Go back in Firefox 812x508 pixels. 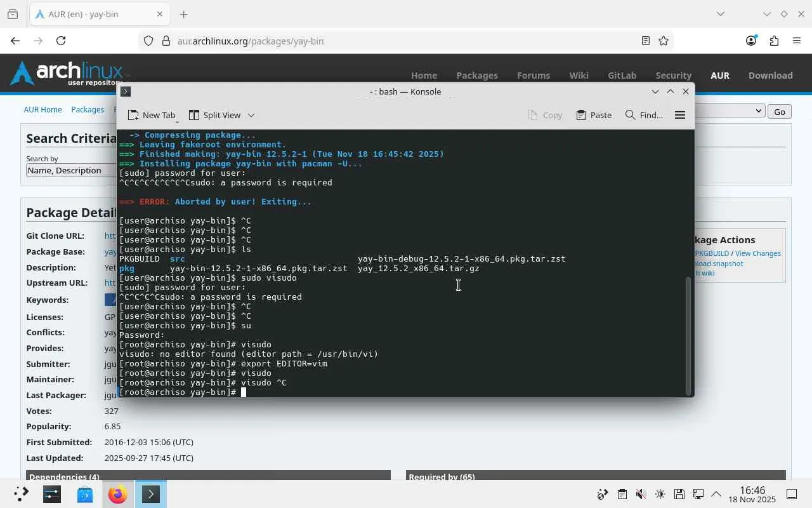point(15,41)
